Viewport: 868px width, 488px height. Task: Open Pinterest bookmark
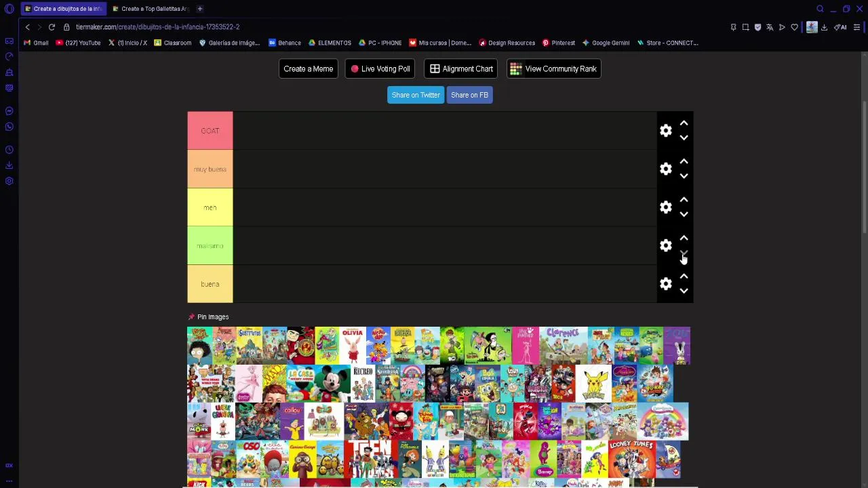[x=558, y=43]
